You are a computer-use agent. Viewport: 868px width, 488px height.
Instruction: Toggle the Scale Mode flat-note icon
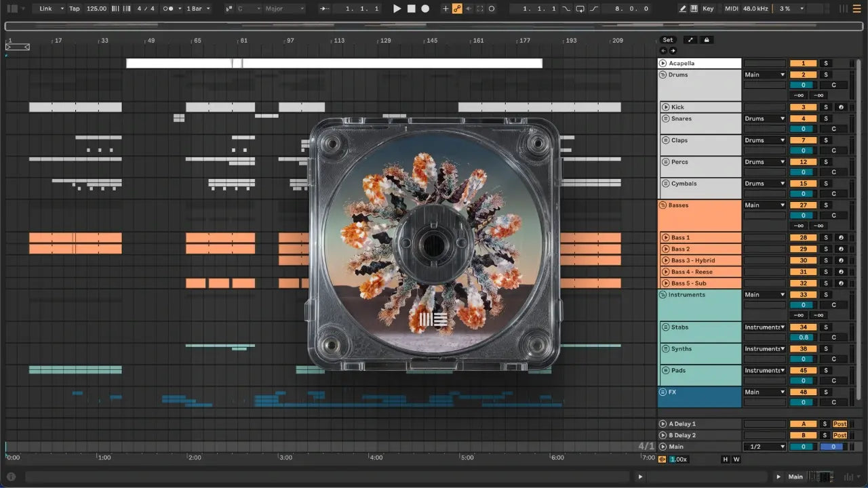click(229, 9)
